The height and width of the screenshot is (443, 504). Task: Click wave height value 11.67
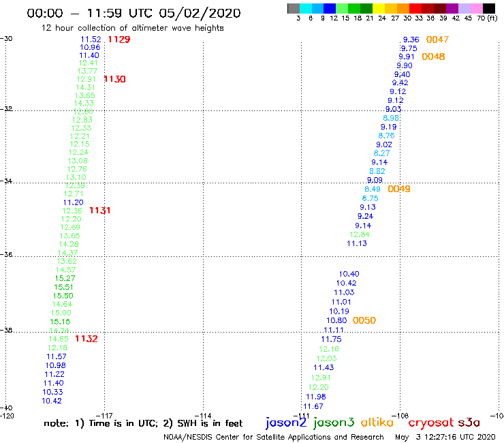313,406
